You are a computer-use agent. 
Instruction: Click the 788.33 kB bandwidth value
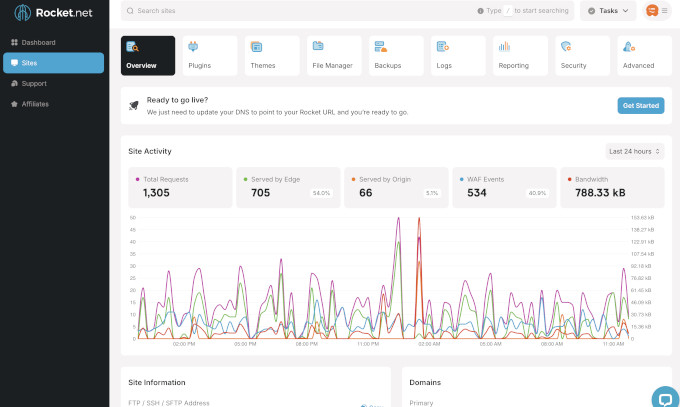[x=600, y=193]
